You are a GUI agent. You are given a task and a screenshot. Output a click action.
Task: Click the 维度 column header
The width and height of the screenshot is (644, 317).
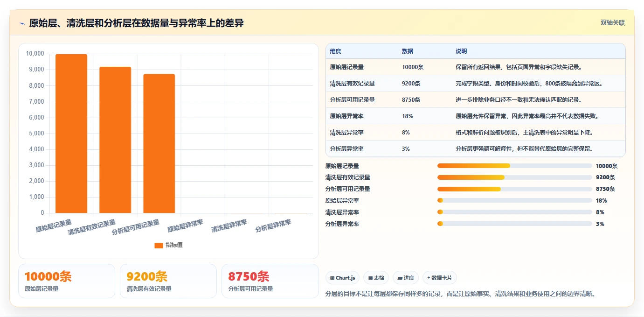tap(335, 51)
